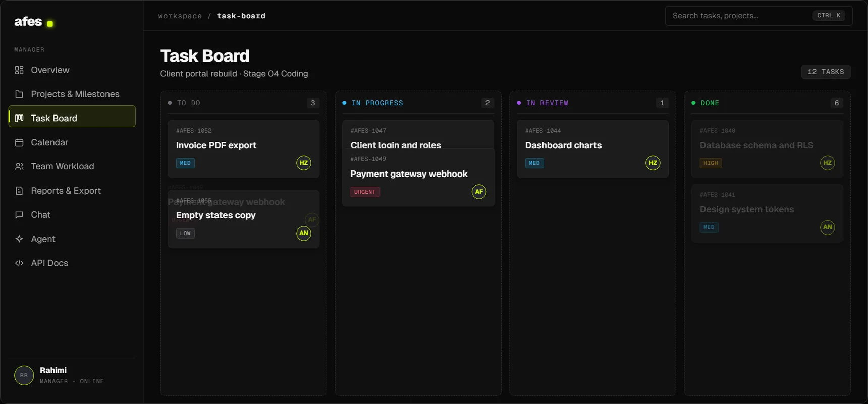Focus the Search tasks, projects field
Image resolution: width=868 pixels, height=404 pixels.
coord(759,16)
